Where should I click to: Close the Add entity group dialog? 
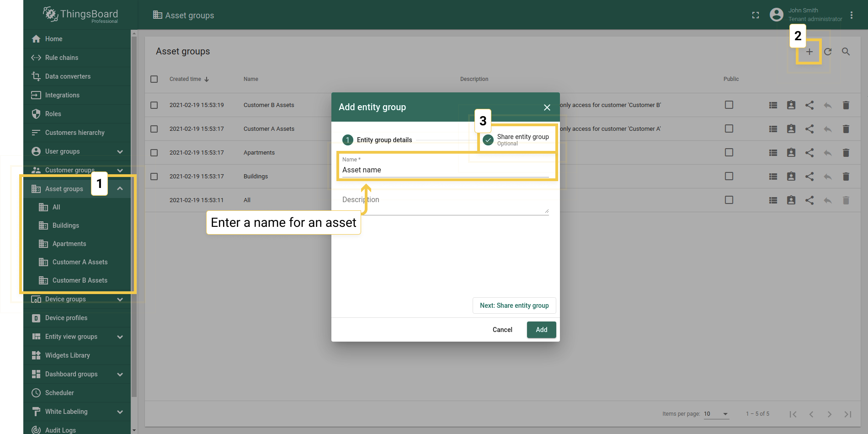pos(547,107)
